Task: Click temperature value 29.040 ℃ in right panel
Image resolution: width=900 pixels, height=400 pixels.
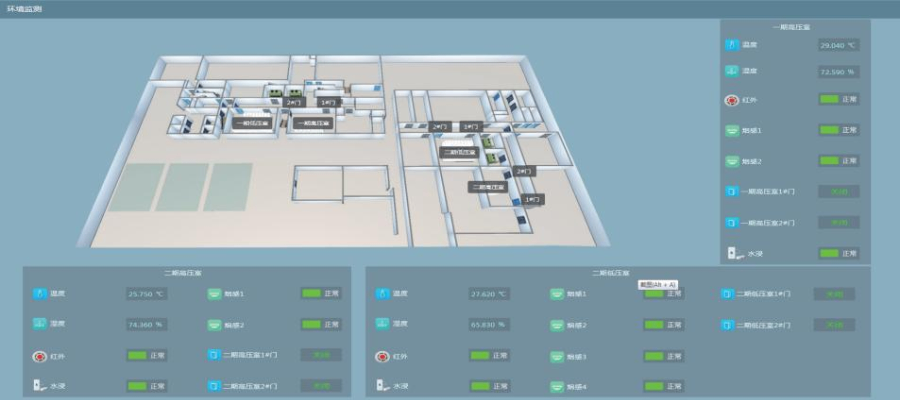Action: click(x=838, y=45)
